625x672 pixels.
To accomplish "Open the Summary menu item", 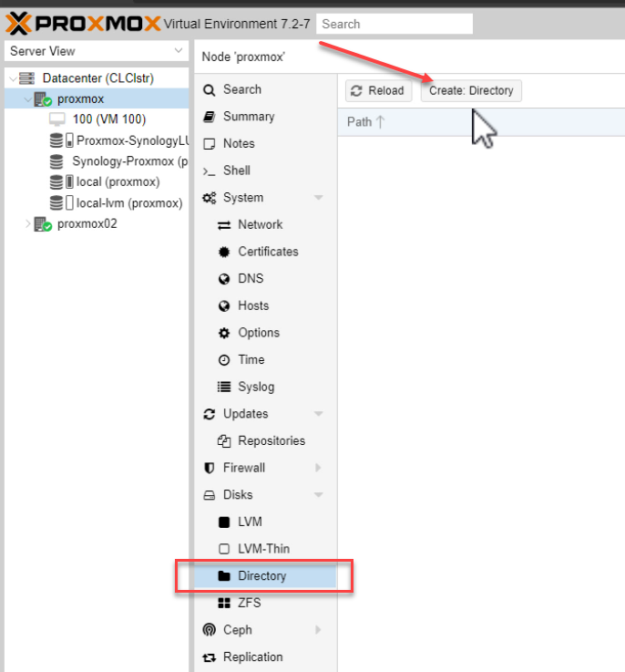I will tap(266, 117).
